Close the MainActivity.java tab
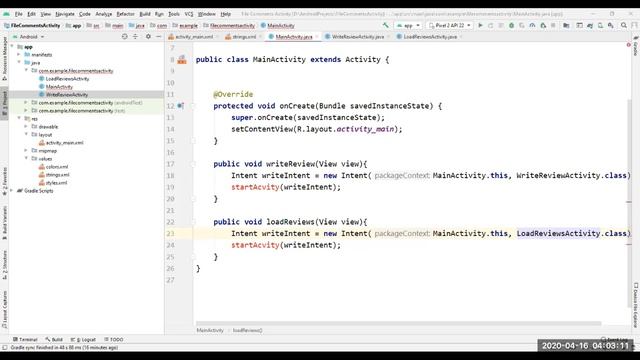 317,37
